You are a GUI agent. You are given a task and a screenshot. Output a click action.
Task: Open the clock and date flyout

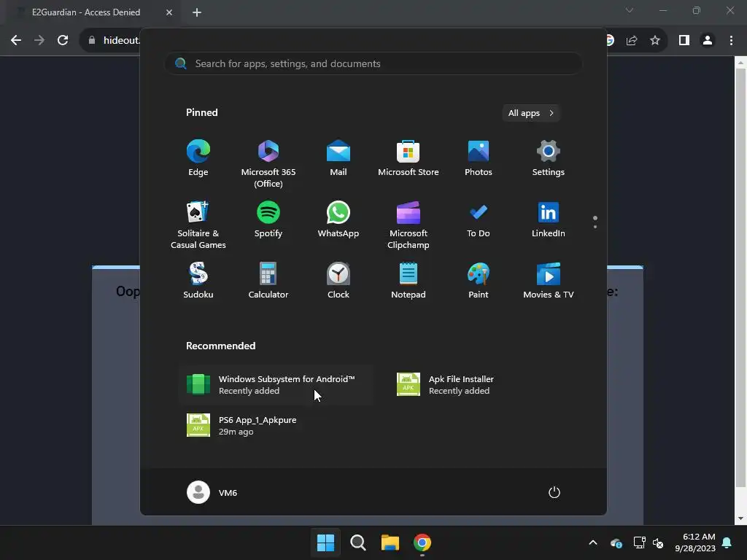point(694,542)
